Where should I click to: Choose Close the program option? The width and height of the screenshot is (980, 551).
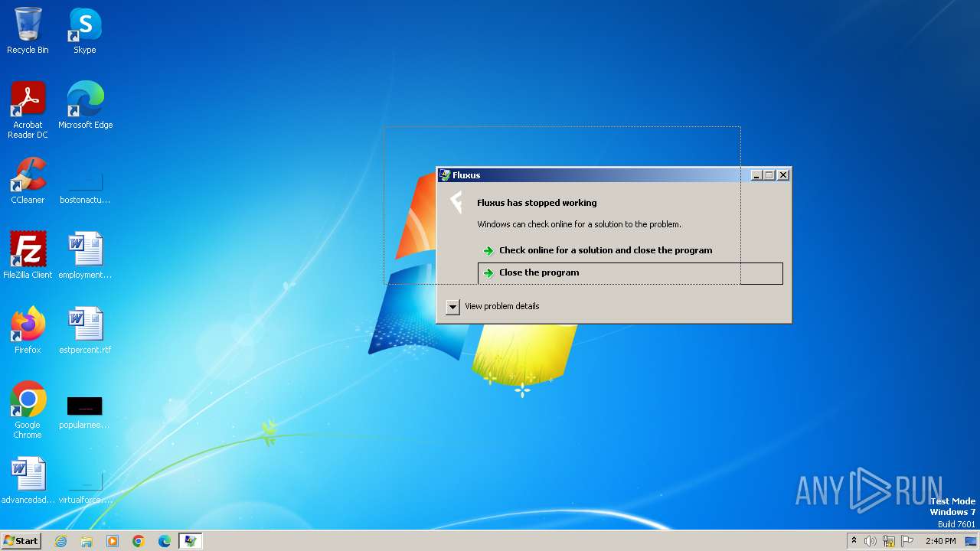click(x=630, y=273)
